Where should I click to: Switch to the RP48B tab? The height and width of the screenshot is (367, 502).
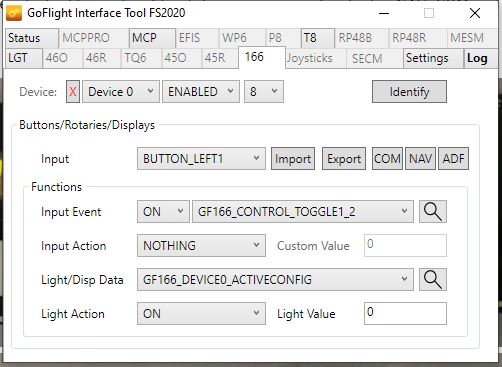361,38
